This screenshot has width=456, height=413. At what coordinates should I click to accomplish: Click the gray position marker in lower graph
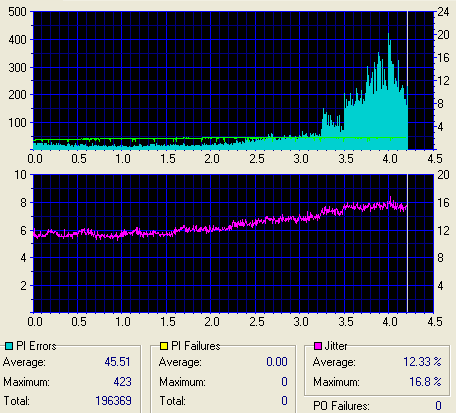point(407,243)
